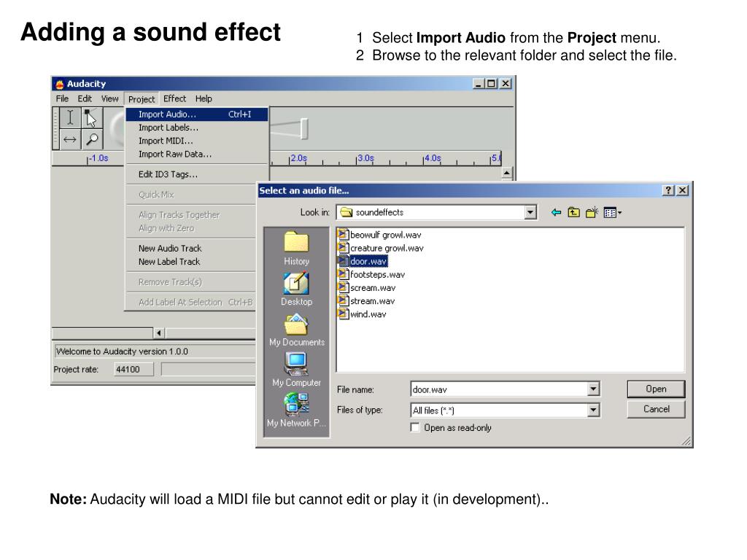This screenshot has width=747, height=560.
Task: Click the file icon beside creature growl.wav
Action: [343, 248]
